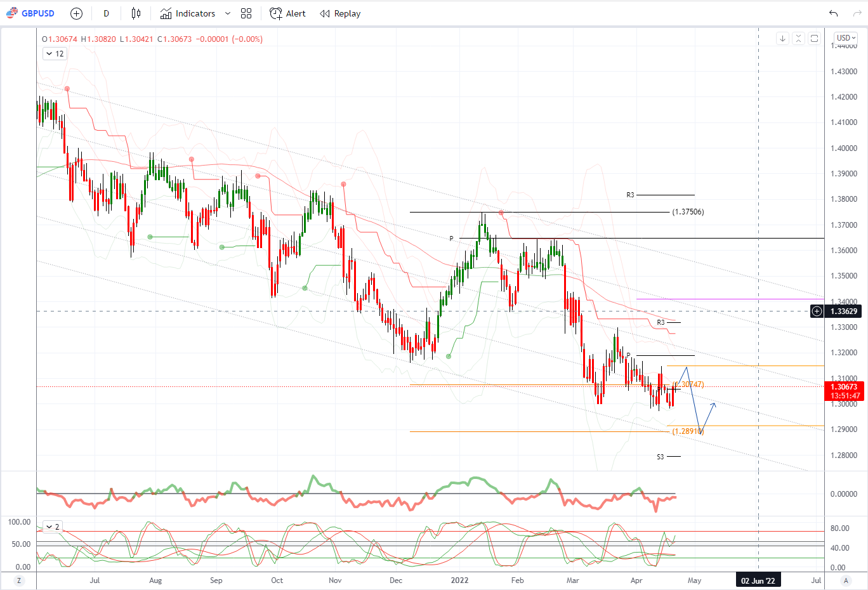This screenshot has width=868, height=590.
Task: Click the OHLC close value C1.30673
Action: point(174,39)
